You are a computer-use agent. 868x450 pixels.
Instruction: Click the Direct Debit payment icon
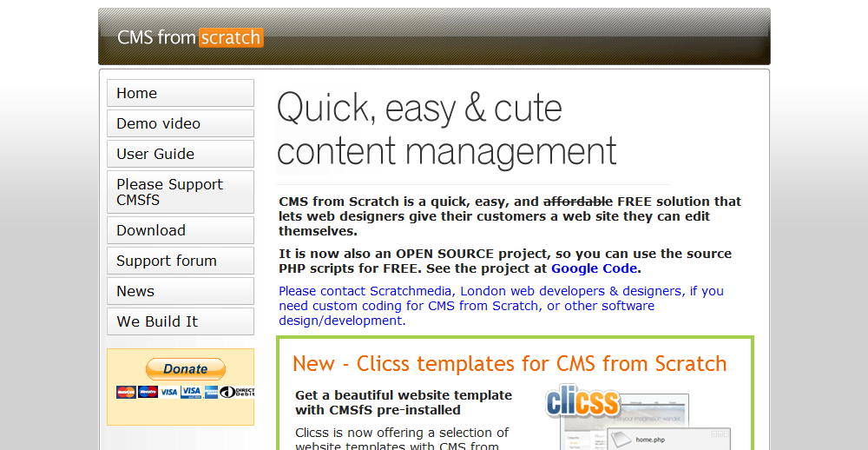(x=237, y=393)
